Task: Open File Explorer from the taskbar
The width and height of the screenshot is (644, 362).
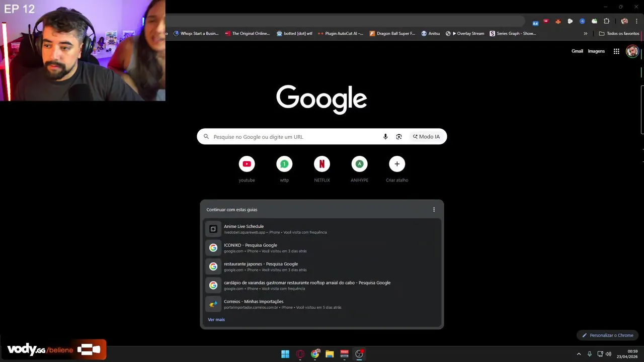Action: click(330, 354)
